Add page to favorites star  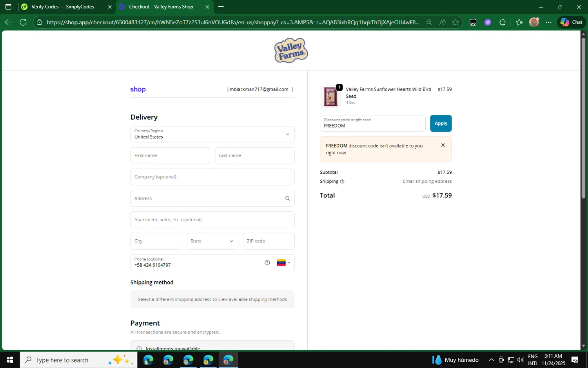(456, 22)
